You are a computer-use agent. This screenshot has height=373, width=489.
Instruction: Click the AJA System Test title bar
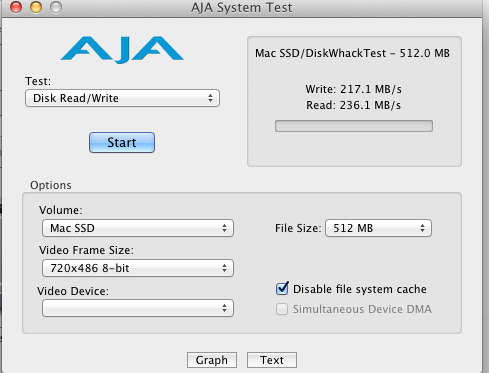pos(242,7)
